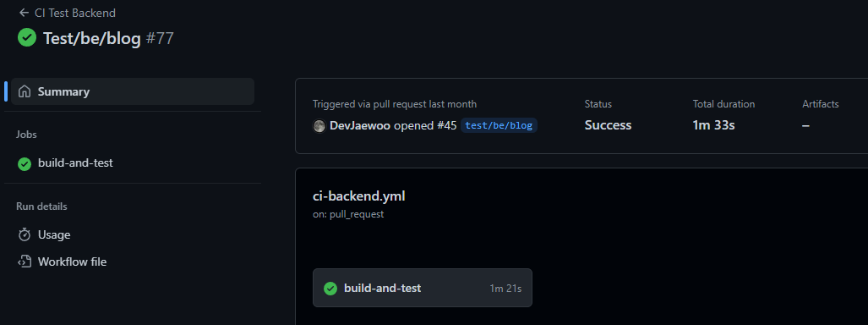Viewport: 868px width, 325px height.
Task: Click the Test/be/blog #77 run title
Action: (x=108, y=38)
